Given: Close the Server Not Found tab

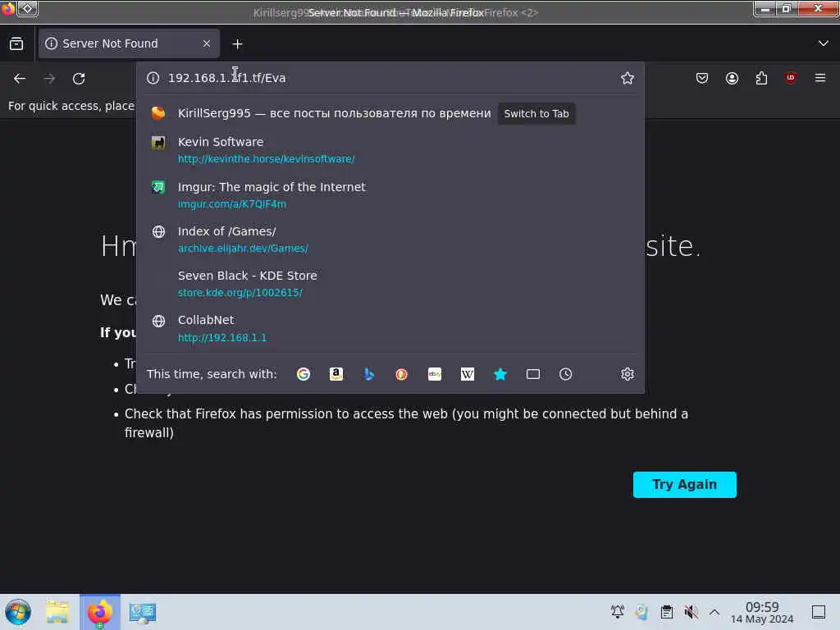Looking at the screenshot, I should click(x=207, y=43).
